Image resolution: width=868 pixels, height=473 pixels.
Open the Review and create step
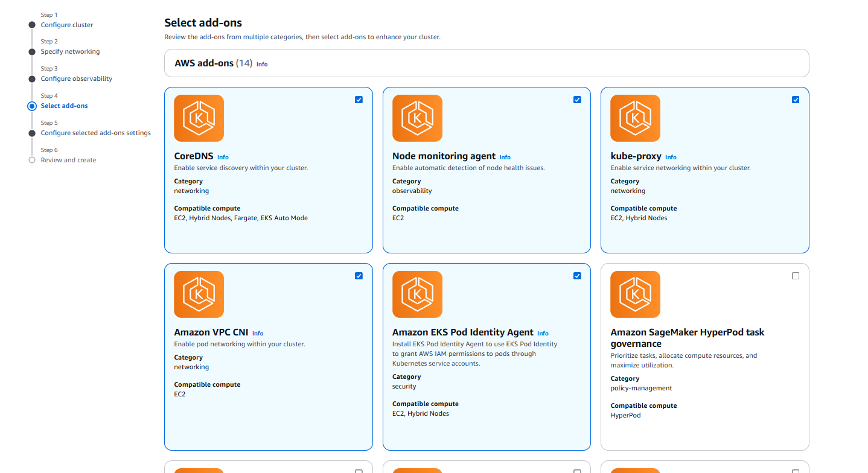(68, 160)
